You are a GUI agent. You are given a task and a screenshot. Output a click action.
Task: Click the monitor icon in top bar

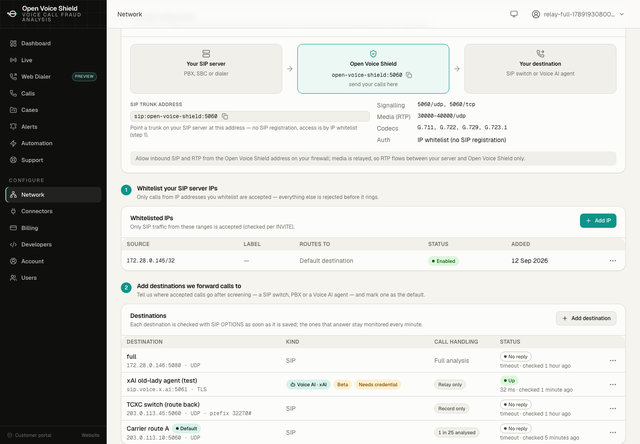[514, 14]
